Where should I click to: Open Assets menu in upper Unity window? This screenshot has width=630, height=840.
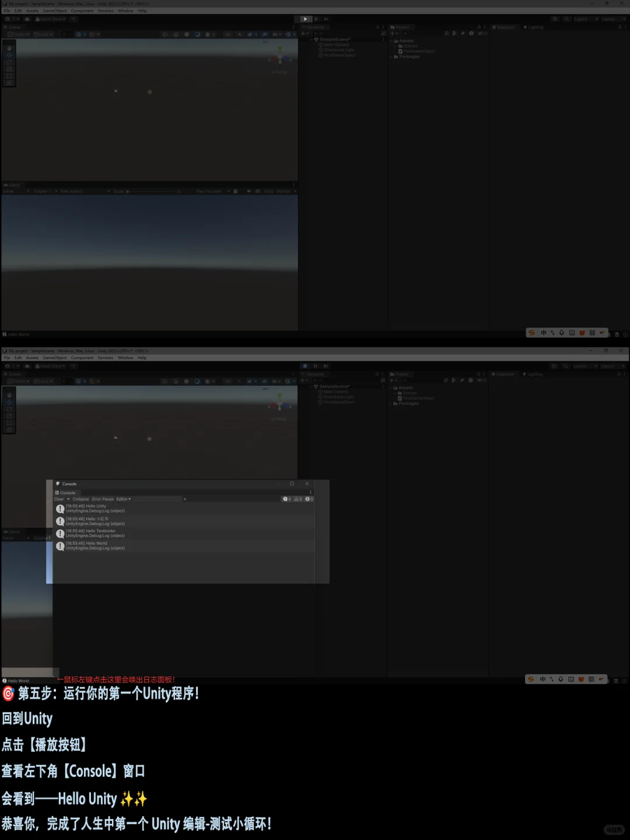click(x=32, y=10)
